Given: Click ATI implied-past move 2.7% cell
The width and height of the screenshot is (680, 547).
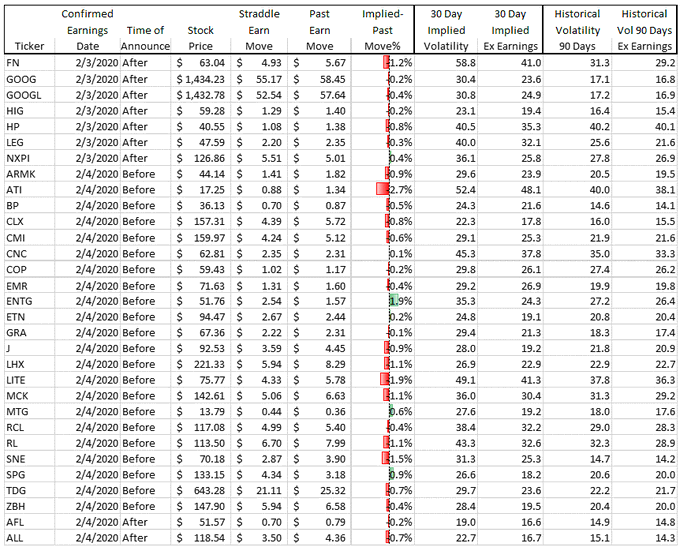Looking at the screenshot, I should [x=382, y=190].
